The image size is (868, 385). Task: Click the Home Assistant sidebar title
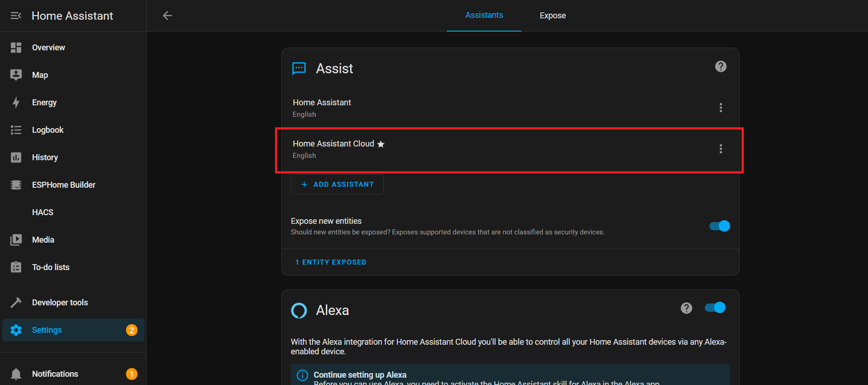click(x=72, y=16)
